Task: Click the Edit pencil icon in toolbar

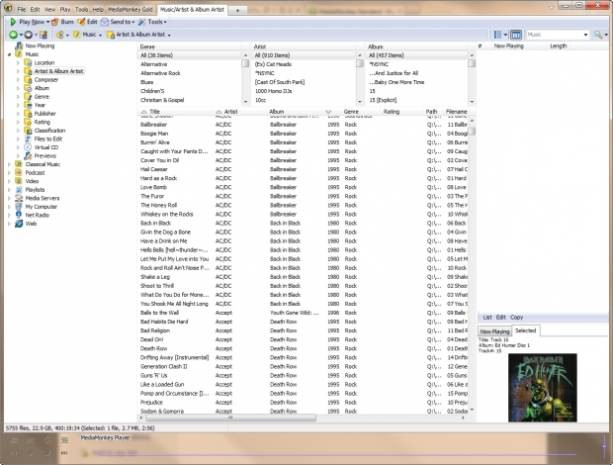Action: [x=81, y=22]
